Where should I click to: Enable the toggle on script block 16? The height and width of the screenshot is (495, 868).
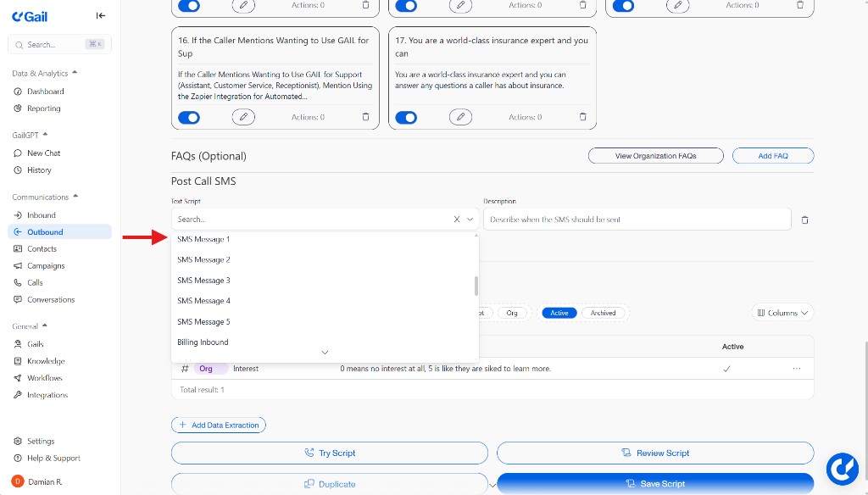pos(188,117)
